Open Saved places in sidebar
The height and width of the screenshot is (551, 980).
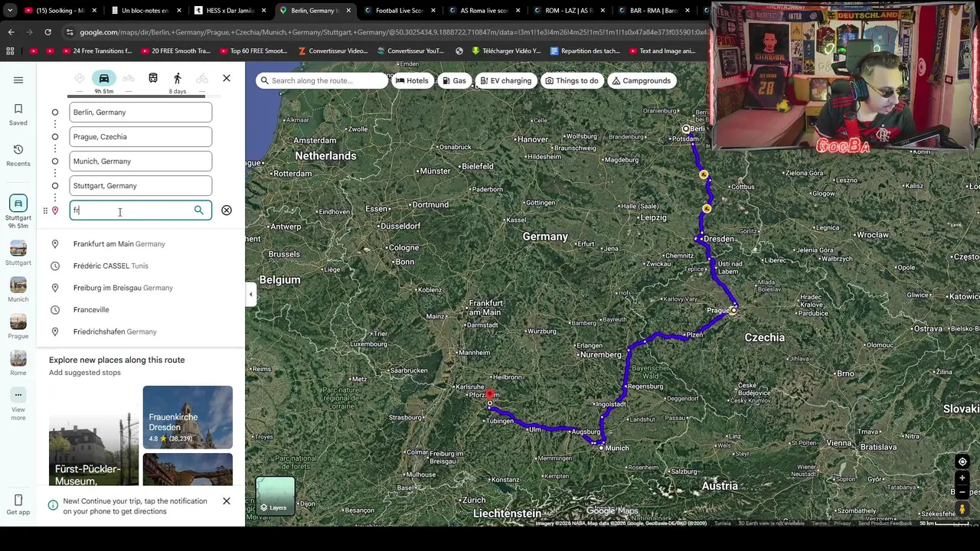click(x=18, y=114)
